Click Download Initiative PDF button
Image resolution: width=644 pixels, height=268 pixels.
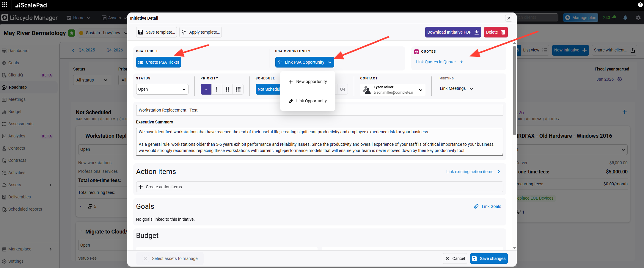(x=453, y=32)
